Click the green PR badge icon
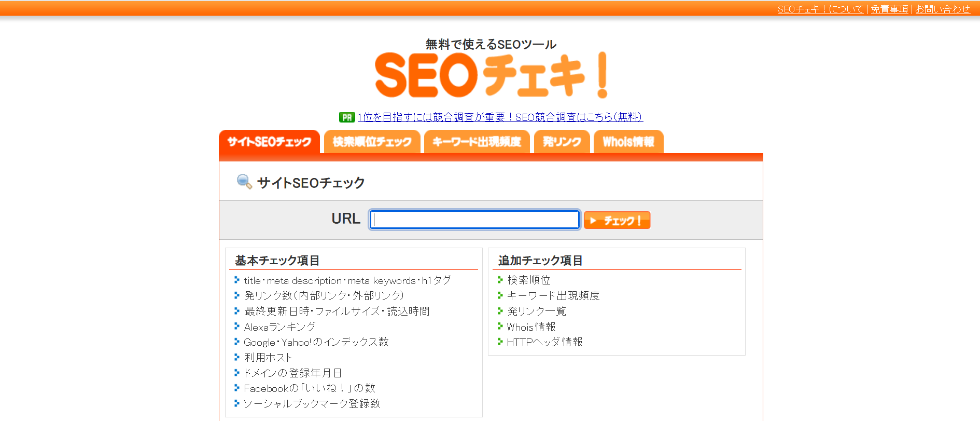 pos(347,117)
